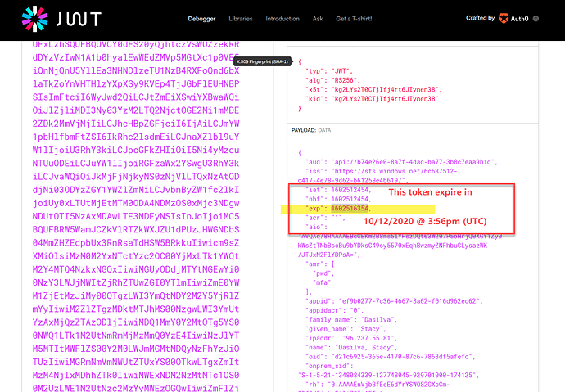
Task: Click the "iss" claim with sts.windows.net URL
Action: tap(377, 176)
